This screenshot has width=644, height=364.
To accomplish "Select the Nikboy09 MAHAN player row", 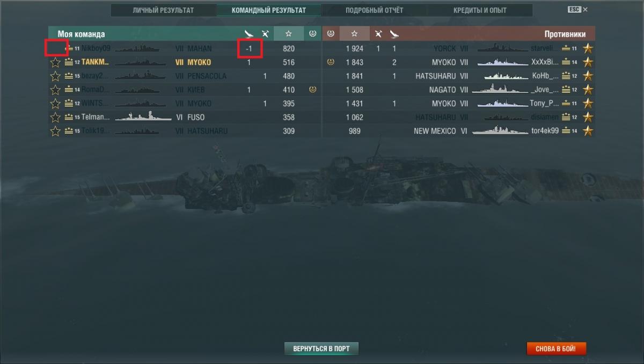I will tap(185, 48).
